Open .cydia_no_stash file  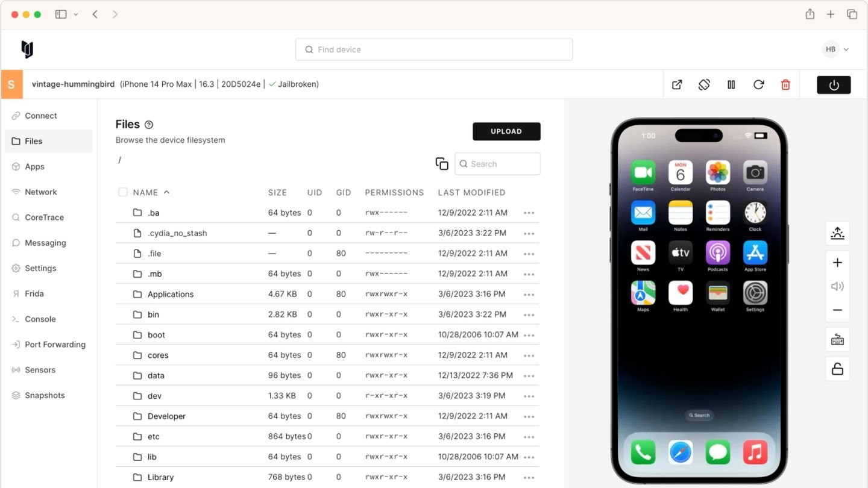pos(177,233)
